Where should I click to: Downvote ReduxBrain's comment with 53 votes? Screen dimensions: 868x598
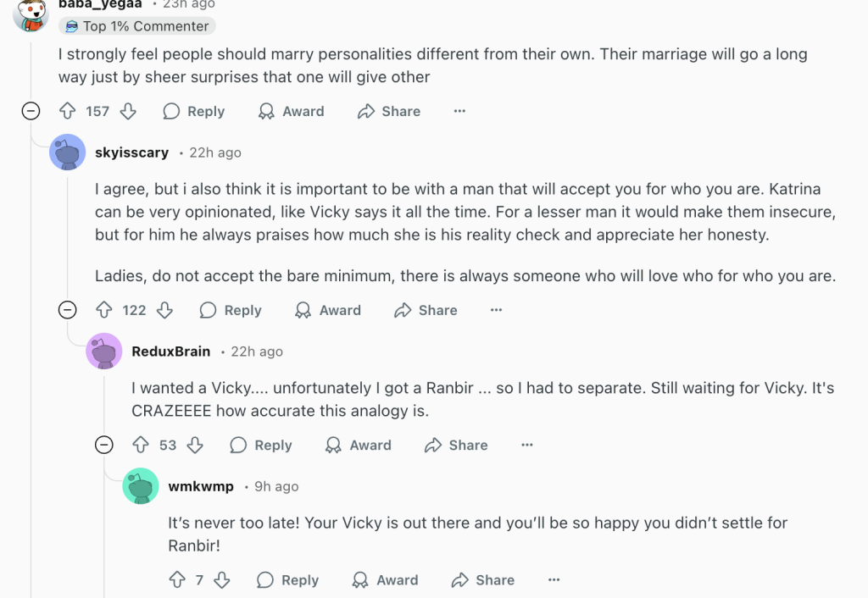tap(195, 445)
